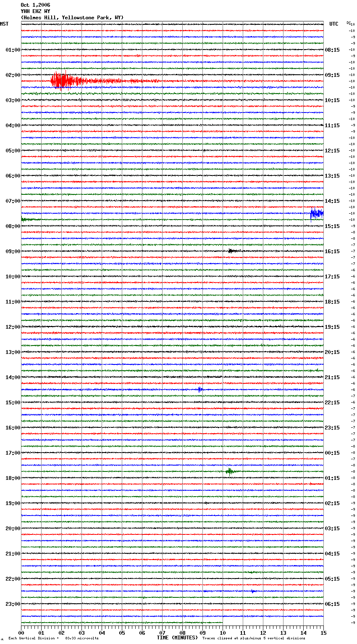
Task: Click "Traces clipped at plus/minus 5 vertical divisions" note
Action: tap(254, 639)
